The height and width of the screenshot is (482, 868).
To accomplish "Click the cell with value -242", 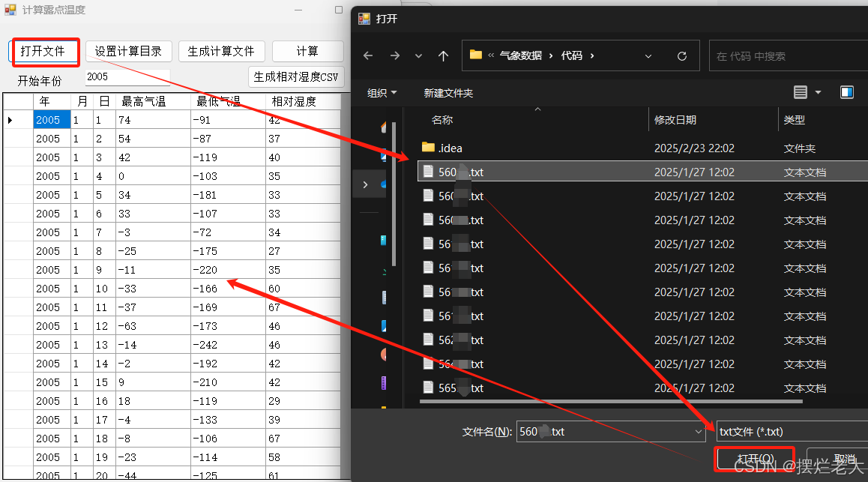I will click(x=228, y=345).
